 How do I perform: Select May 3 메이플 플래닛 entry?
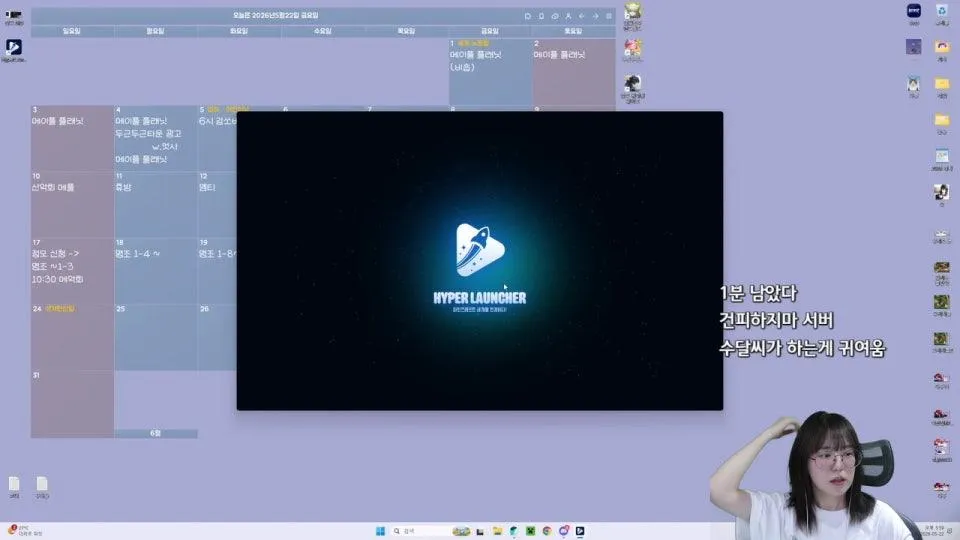[x=58, y=121]
